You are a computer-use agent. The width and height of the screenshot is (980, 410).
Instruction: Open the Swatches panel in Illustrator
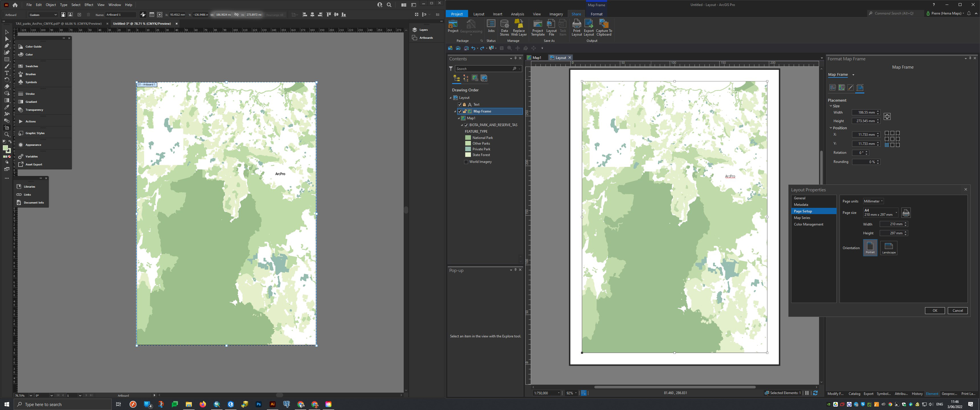click(32, 66)
